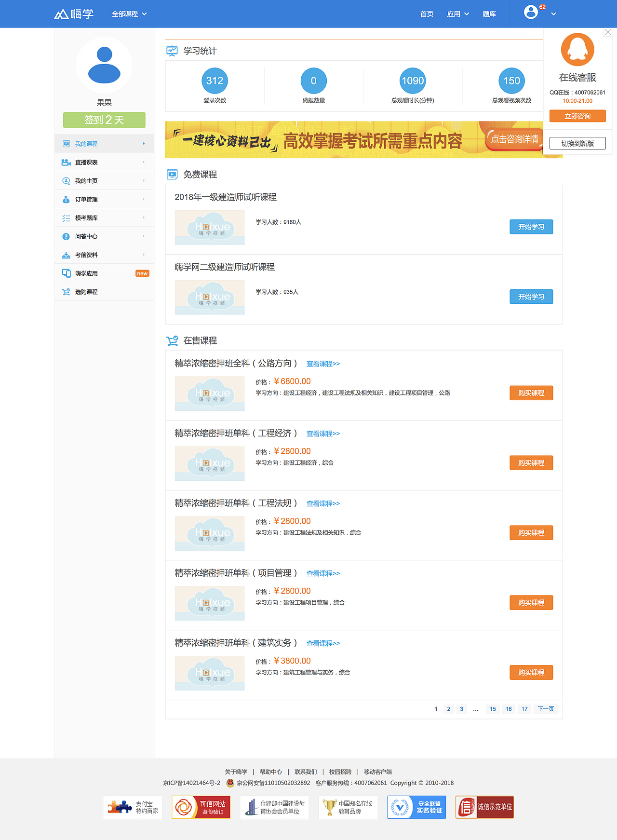Open the 2018年一级建造师试听课程 thumbnail
This screenshot has height=840, width=617.
point(210,228)
